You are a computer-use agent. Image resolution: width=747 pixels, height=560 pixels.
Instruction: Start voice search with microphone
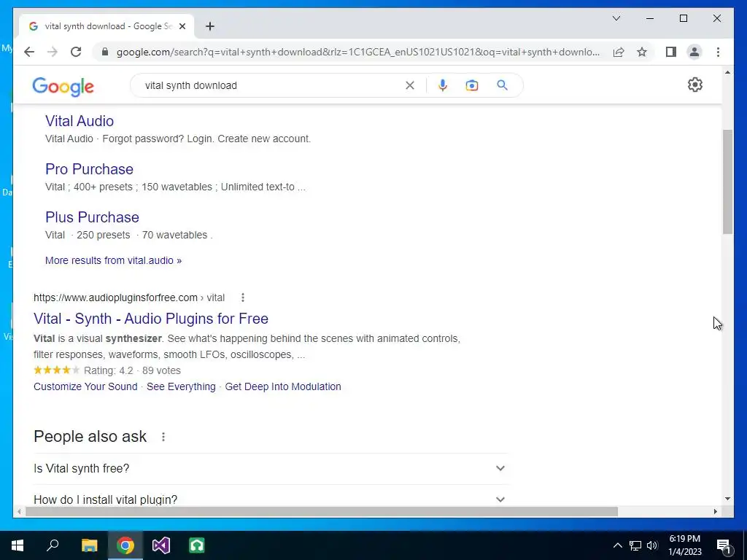(x=443, y=85)
